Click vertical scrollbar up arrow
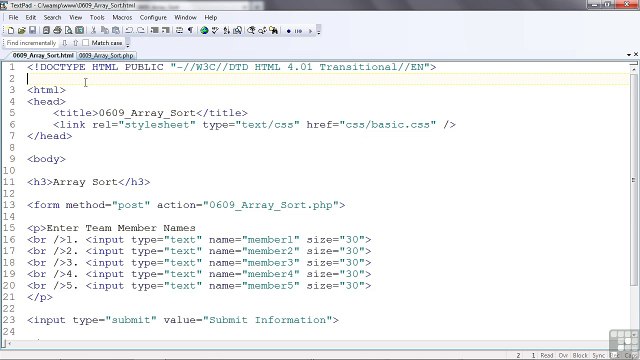 tap(633, 70)
